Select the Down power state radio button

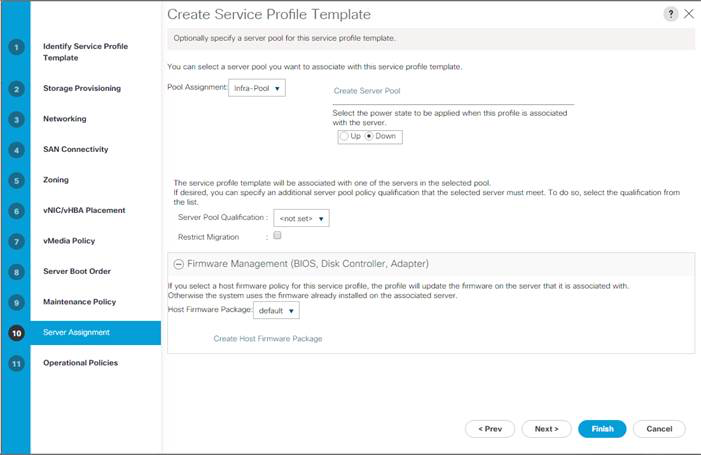coord(370,136)
